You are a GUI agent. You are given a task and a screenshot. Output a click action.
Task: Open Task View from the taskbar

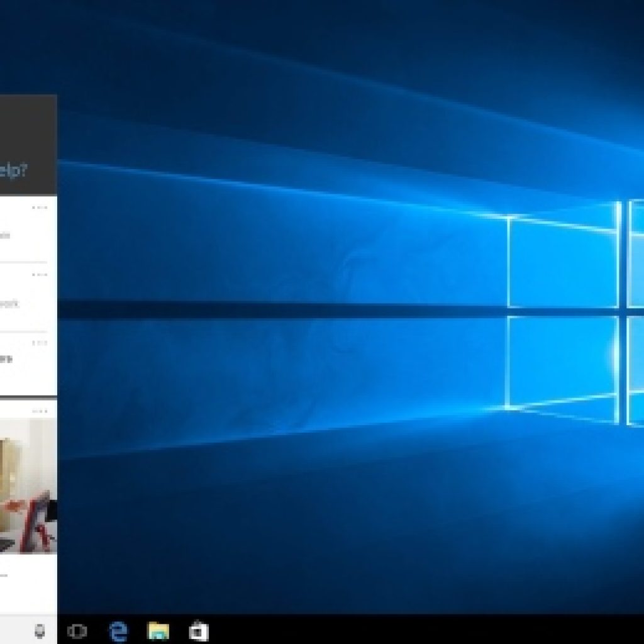pos(77,631)
